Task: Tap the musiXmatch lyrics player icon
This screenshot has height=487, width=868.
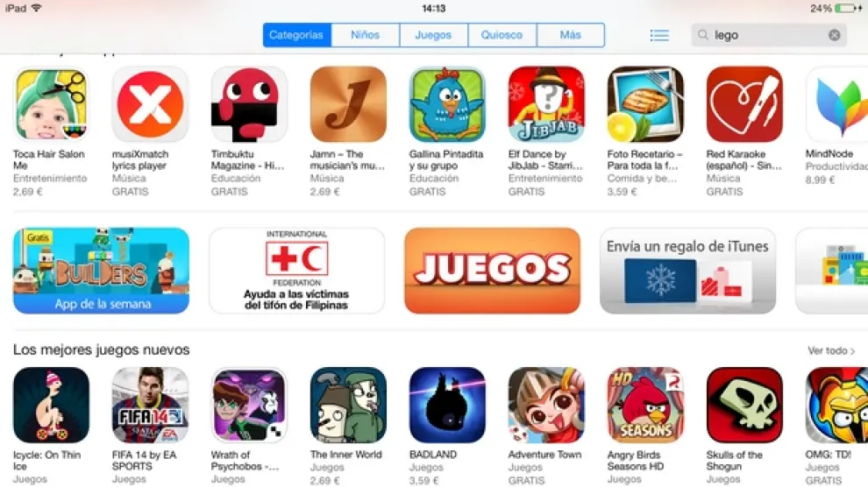Action: [x=150, y=104]
